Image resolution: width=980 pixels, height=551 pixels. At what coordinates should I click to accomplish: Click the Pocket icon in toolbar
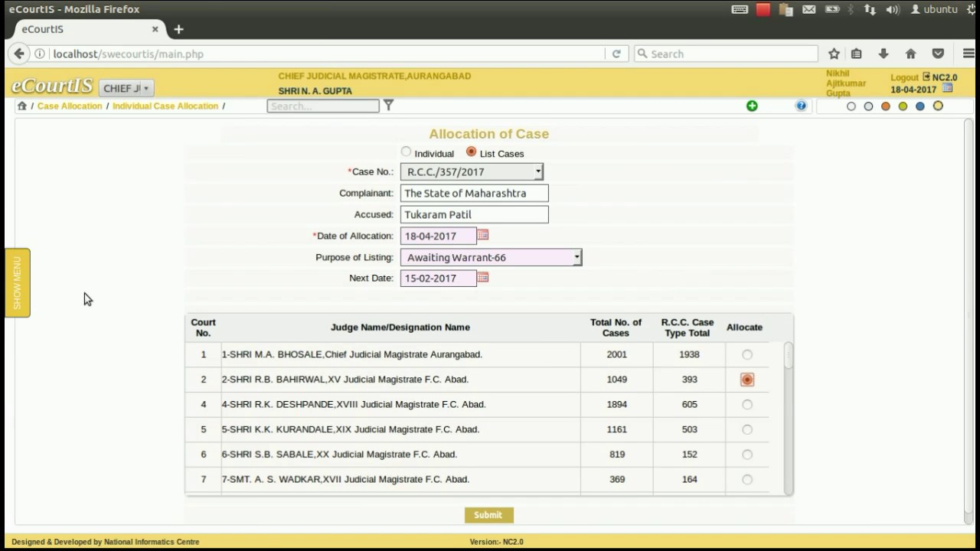click(938, 54)
